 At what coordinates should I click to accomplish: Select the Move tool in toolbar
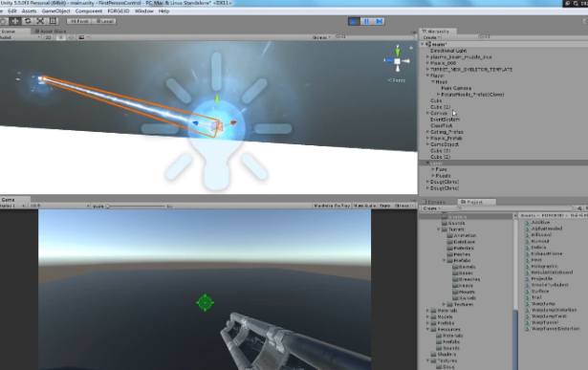[15, 21]
